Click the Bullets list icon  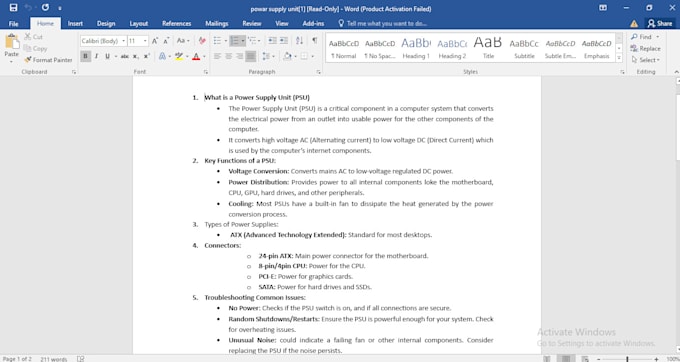(217, 41)
